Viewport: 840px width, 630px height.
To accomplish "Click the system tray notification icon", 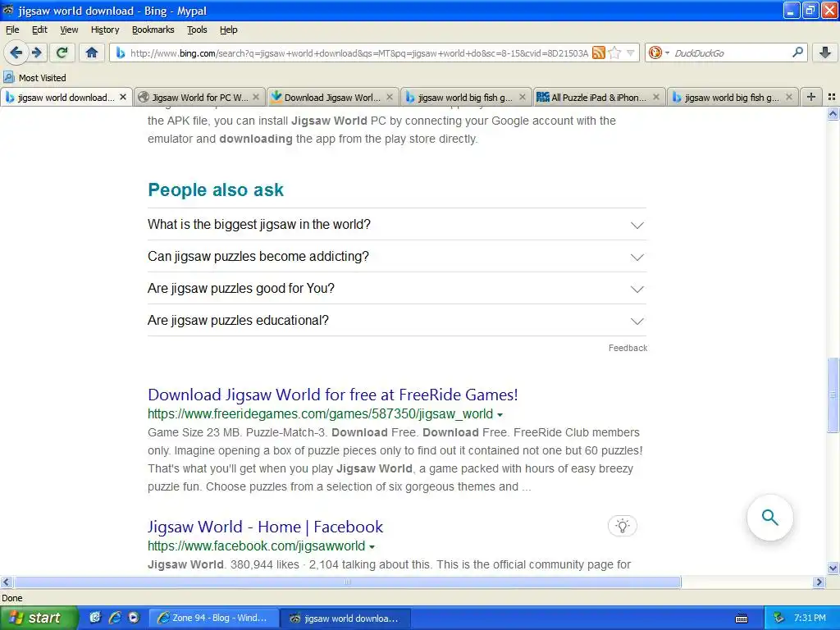I will (779, 618).
